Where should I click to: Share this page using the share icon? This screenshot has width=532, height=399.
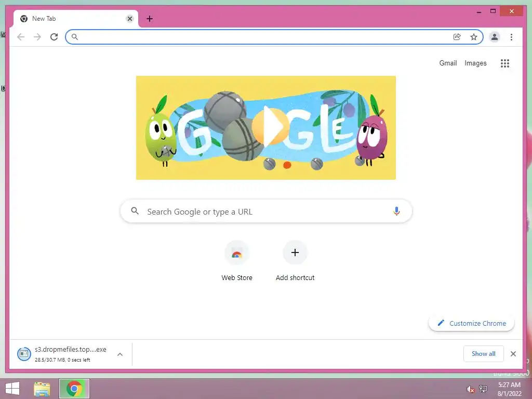(x=457, y=37)
